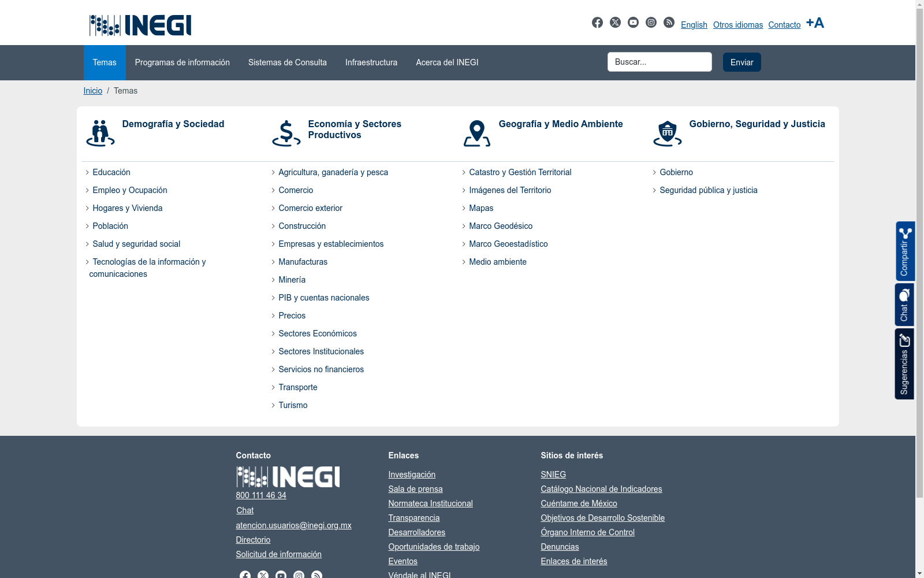Increase font size with +A icon
Image resolution: width=924 pixels, height=578 pixels.
point(815,23)
